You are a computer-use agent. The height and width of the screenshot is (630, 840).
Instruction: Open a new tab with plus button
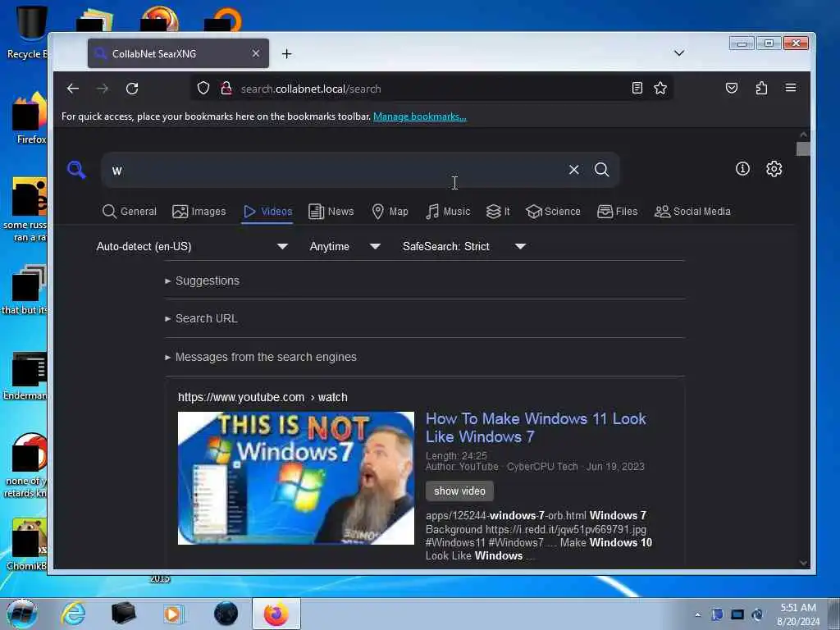[286, 53]
